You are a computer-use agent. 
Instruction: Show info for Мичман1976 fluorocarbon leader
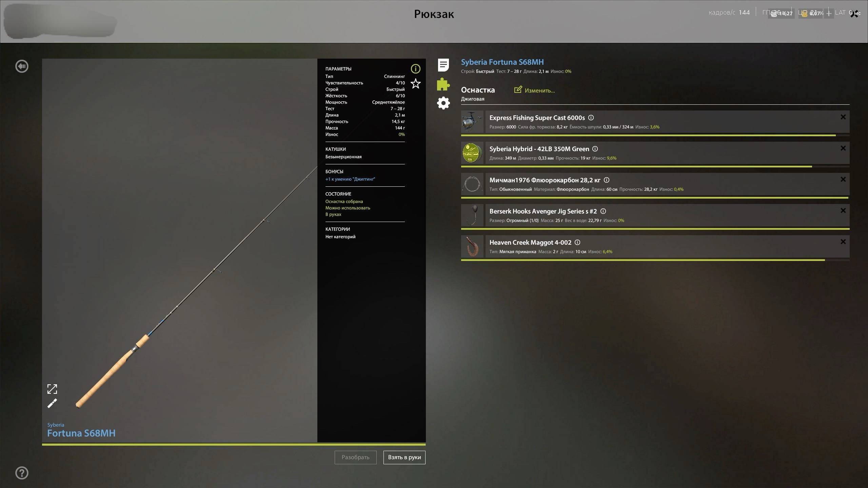click(607, 180)
